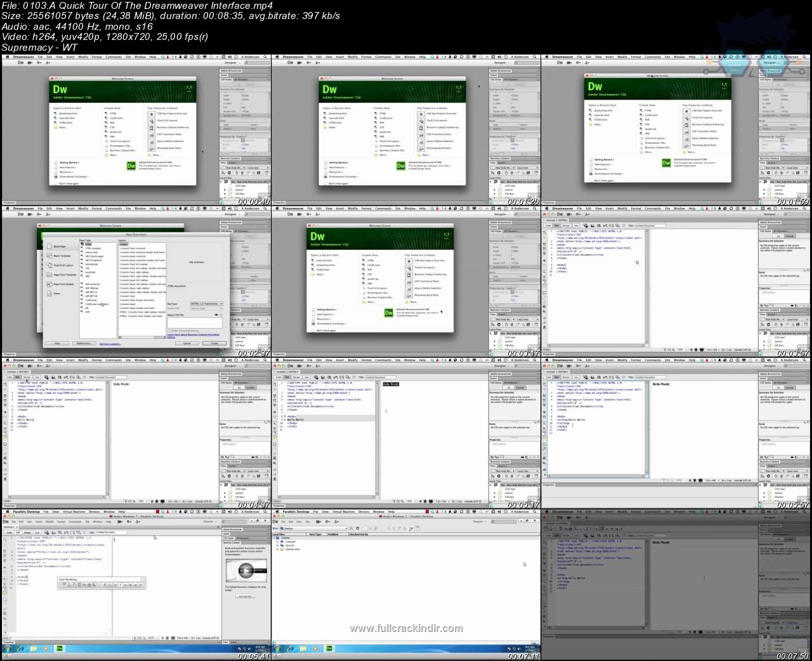
Task: Open File menu in the 00:00:40 frame
Action: click(40, 57)
